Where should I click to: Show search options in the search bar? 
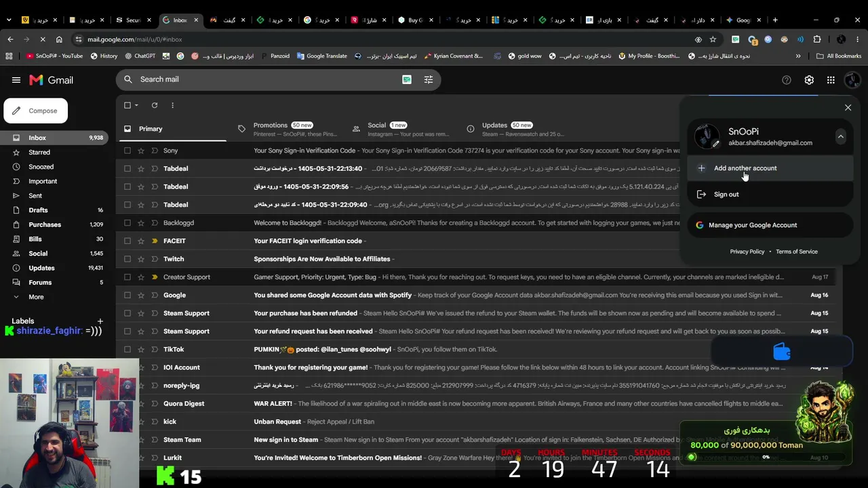click(x=429, y=79)
